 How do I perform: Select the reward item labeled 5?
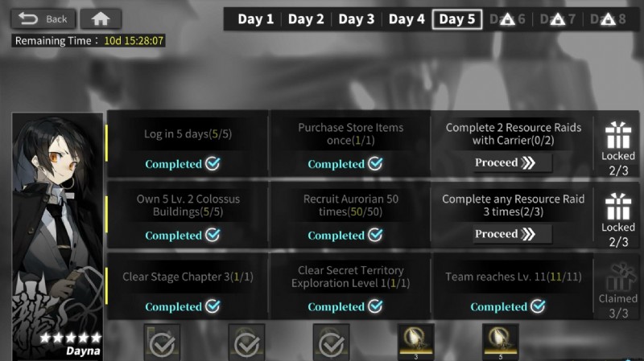[x=501, y=342]
